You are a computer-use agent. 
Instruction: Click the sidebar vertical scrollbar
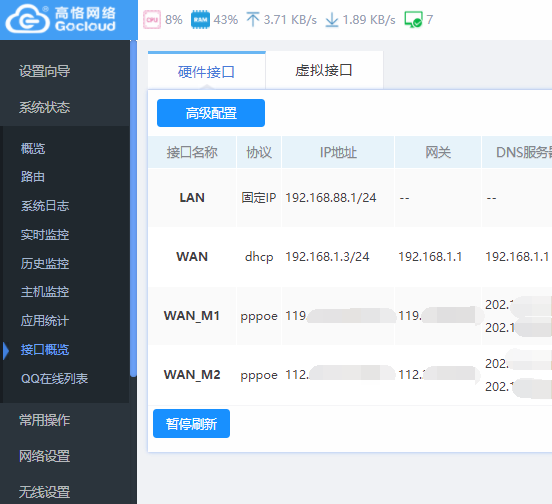pos(133,208)
